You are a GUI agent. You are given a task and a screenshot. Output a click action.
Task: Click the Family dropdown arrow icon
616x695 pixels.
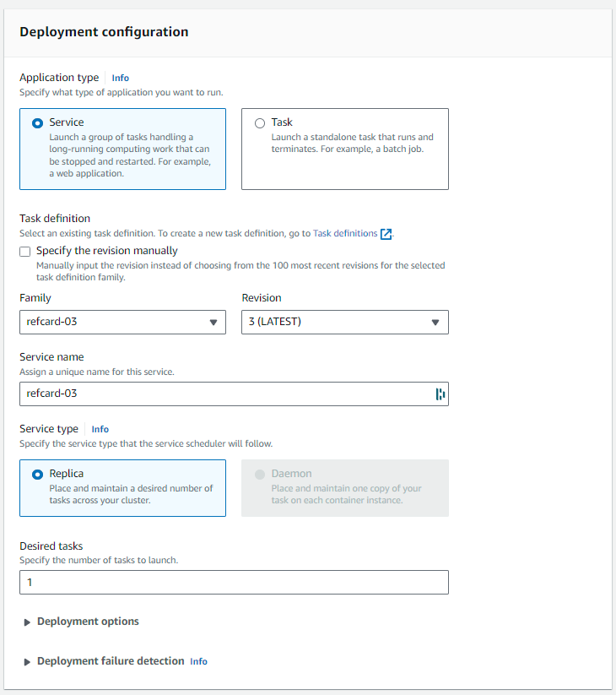[213, 323]
